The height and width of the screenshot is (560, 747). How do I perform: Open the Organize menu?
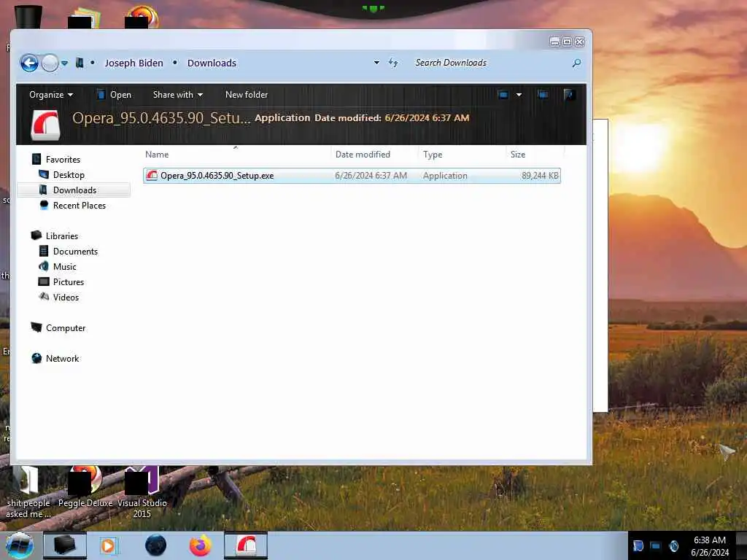(x=51, y=95)
